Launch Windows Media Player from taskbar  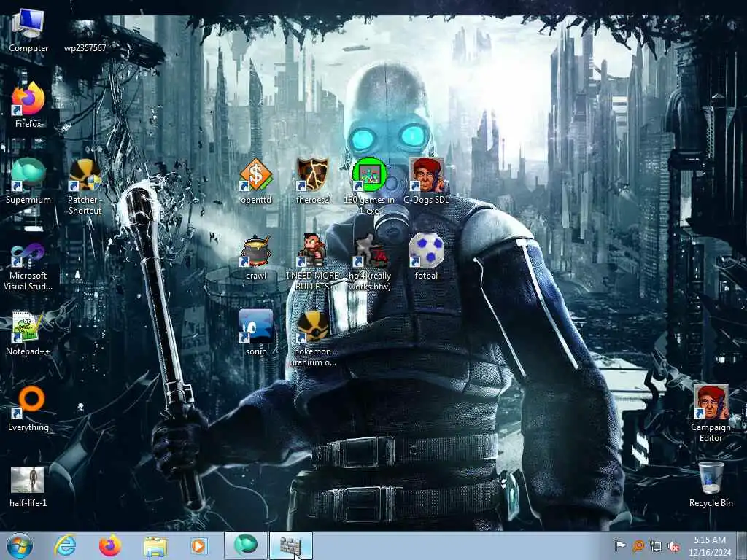(x=199, y=545)
